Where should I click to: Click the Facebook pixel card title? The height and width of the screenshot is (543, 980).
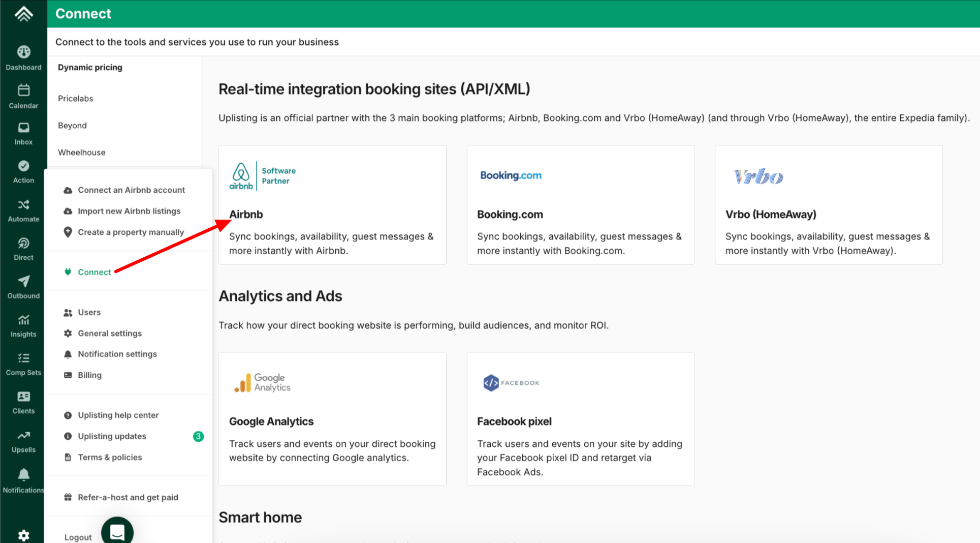pos(514,421)
